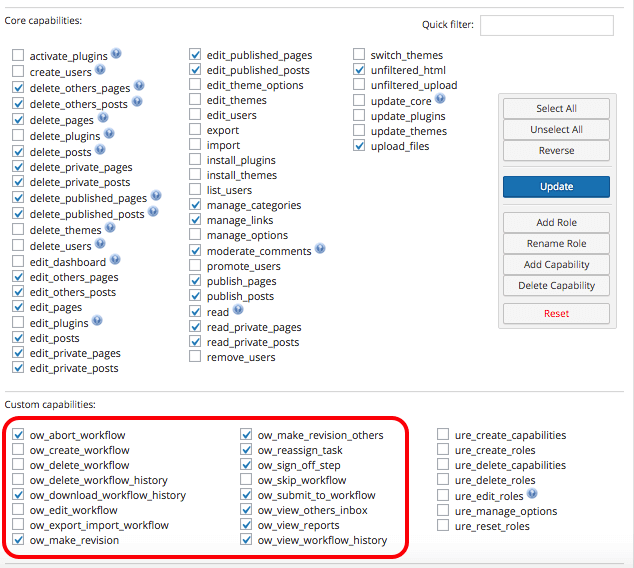Check ow_export_import_workflow checkbox
The width and height of the screenshot is (634, 568).
click(18, 524)
